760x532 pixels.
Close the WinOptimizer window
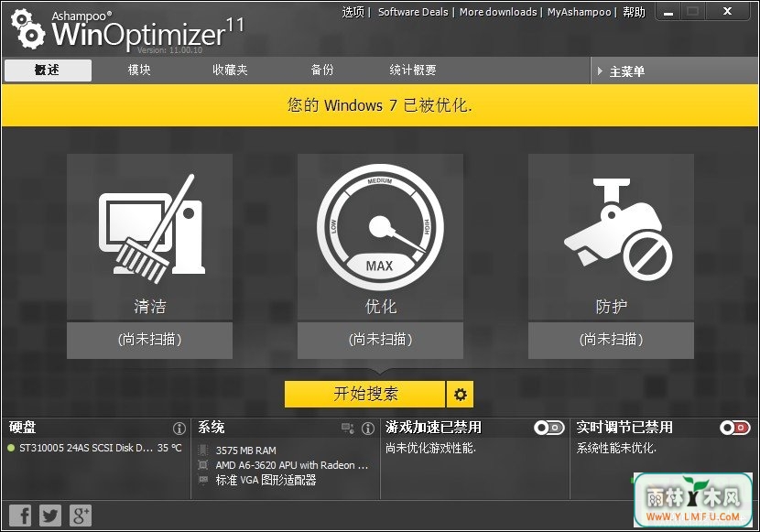click(x=728, y=11)
